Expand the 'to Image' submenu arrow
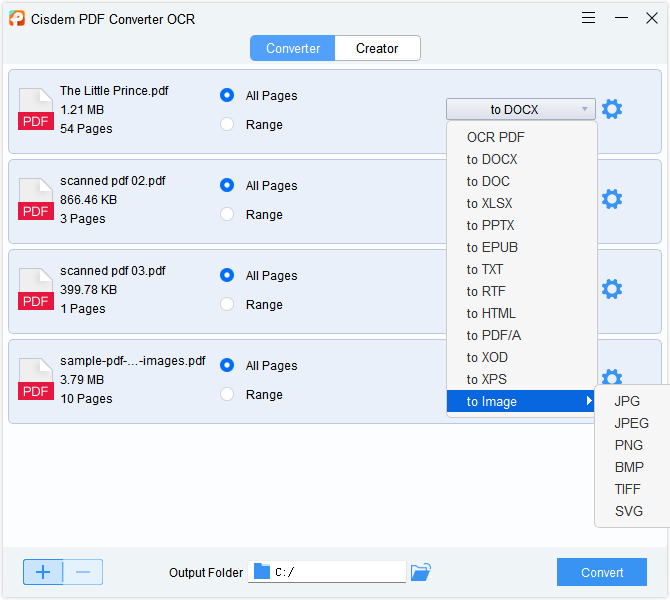Image resolution: width=670 pixels, height=600 pixels. 589,401
